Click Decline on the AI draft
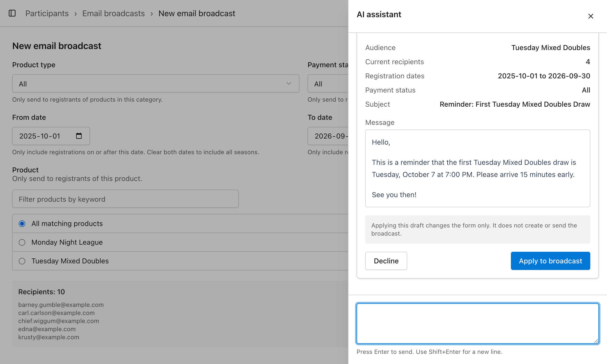The height and width of the screenshot is (364, 607). tap(386, 261)
